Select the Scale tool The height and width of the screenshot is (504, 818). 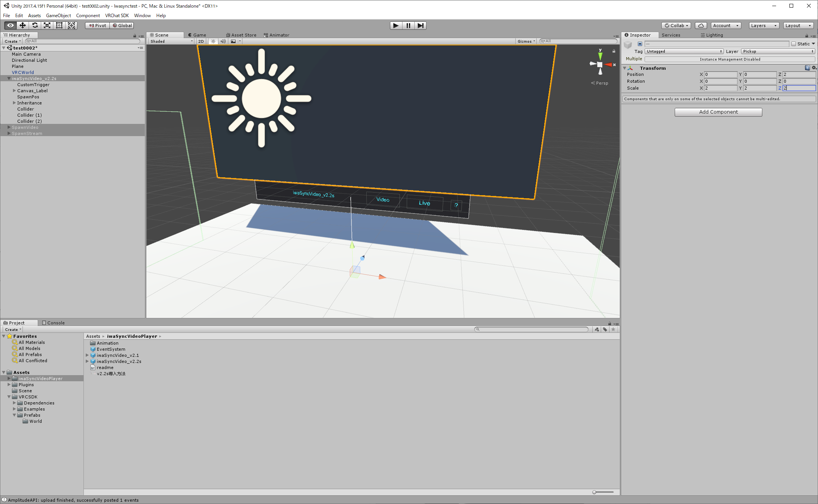click(x=47, y=26)
